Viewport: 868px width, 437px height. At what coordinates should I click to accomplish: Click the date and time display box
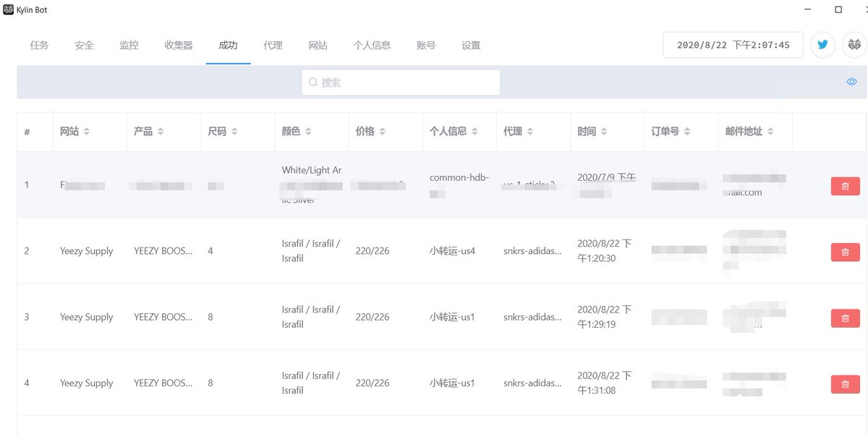tap(733, 45)
